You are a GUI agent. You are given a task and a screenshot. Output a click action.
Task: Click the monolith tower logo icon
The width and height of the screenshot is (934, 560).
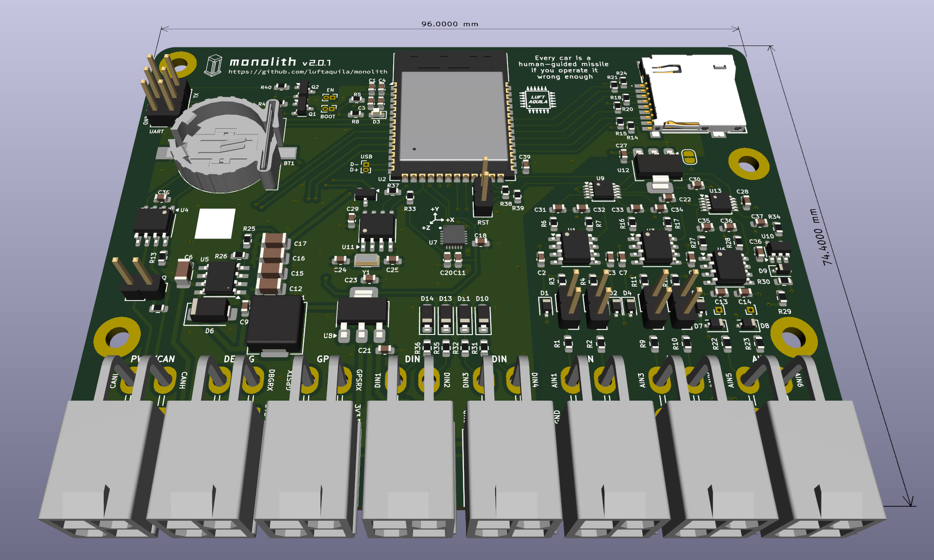[213, 65]
